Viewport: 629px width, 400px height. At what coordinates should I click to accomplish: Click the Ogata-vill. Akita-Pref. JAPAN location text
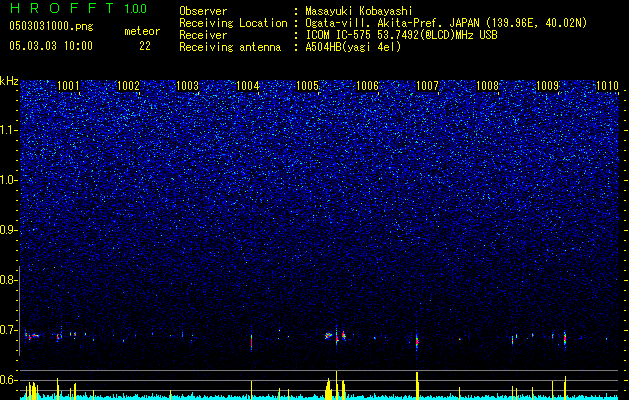446,24
